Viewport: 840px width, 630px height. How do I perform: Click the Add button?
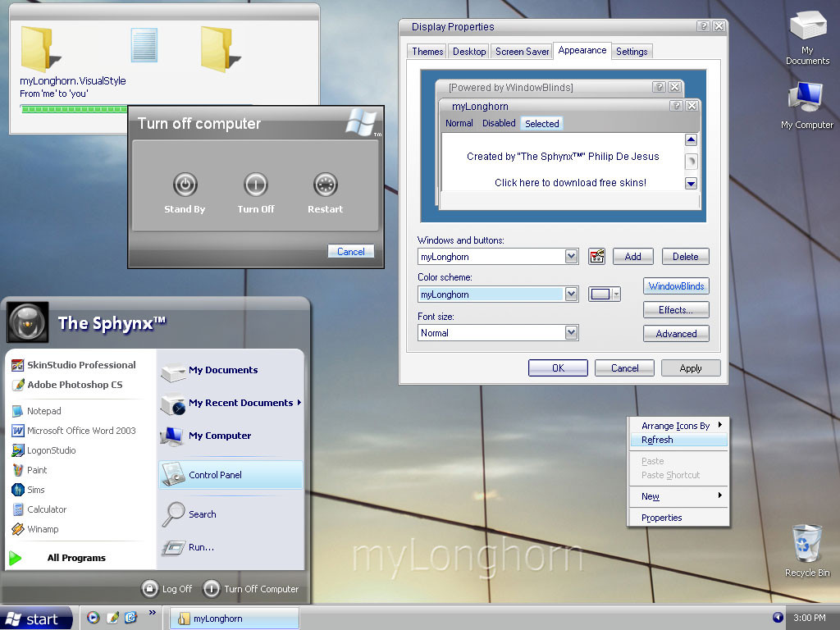(632, 257)
